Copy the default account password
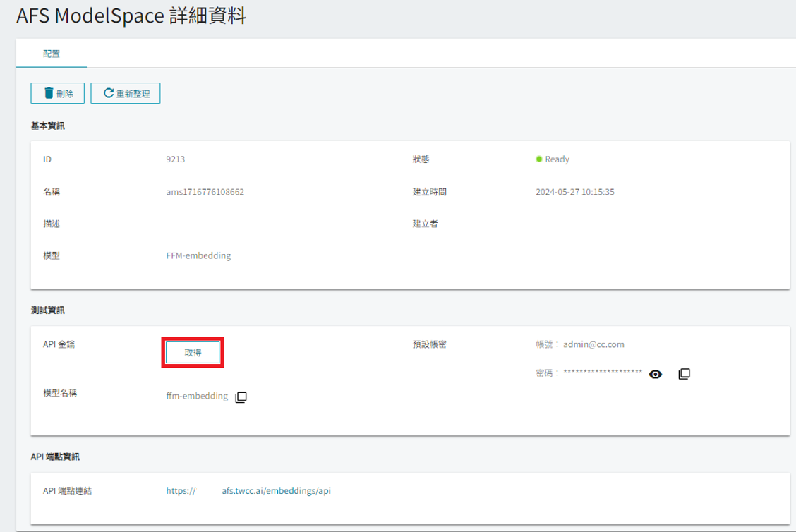This screenshot has height=532, width=796. pyautogui.click(x=684, y=374)
